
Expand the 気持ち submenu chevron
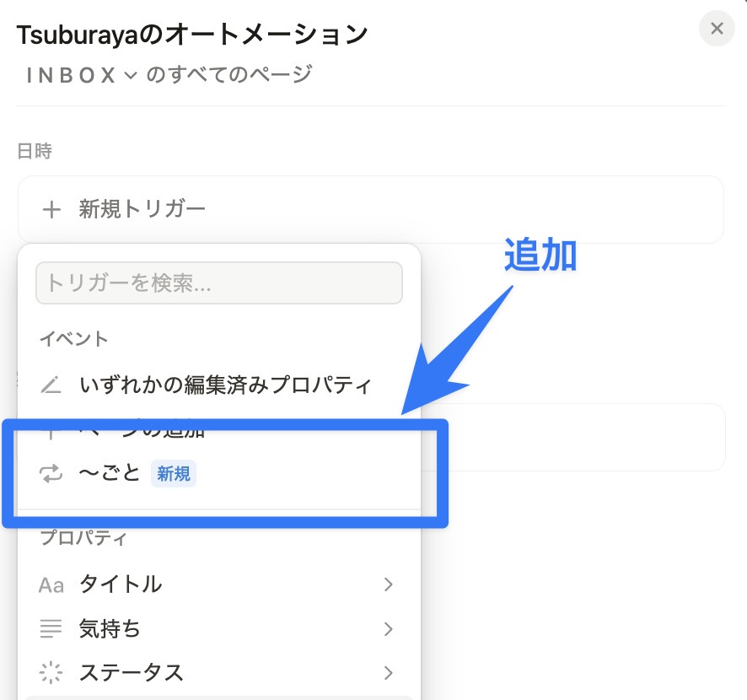pyautogui.click(x=389, y=629)
